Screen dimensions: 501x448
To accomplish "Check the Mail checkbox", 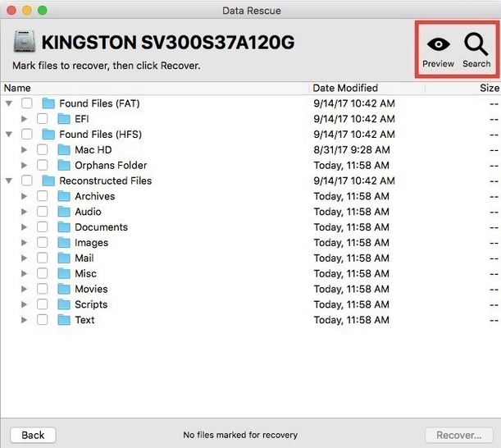I will click(42, 258).
